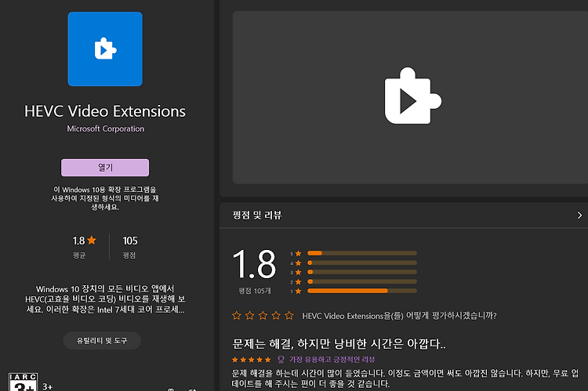The image size is (588, 391).
Task: Click the 이 Windows 10용 확장 프로그램을 notice text
Action: pos(105,198)
